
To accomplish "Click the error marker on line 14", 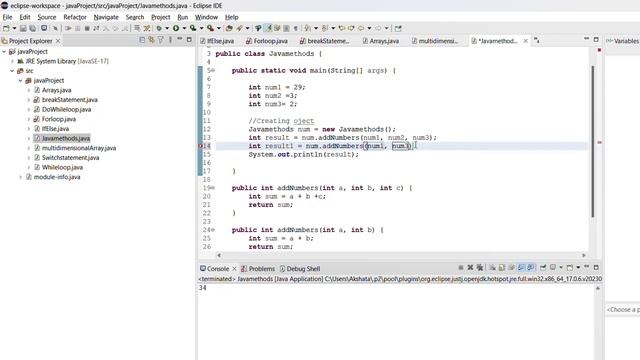I will point(200,146).
